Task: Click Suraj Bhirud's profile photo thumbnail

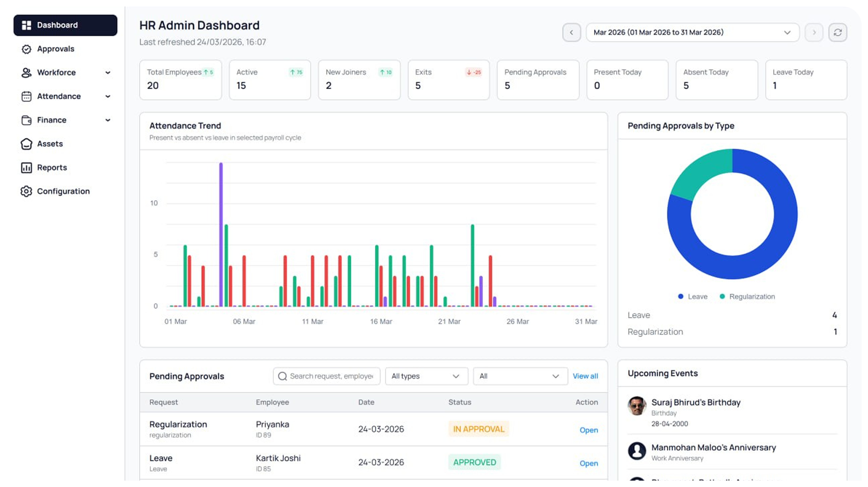Action: (x=636, y=406)
